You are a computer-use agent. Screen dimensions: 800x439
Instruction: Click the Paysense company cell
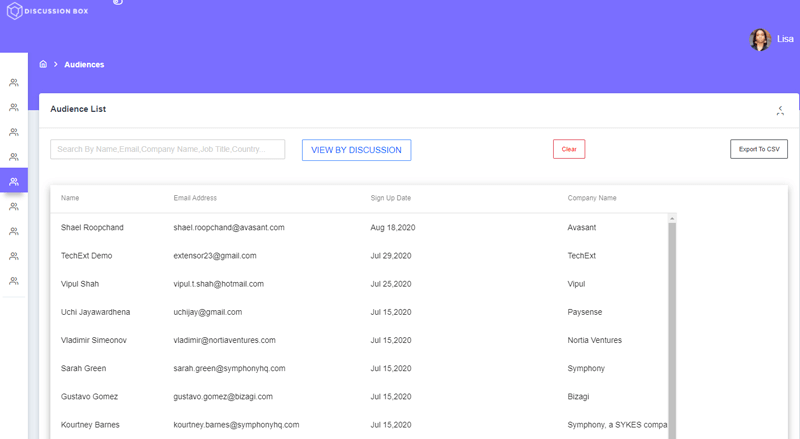tap(585, 312)
